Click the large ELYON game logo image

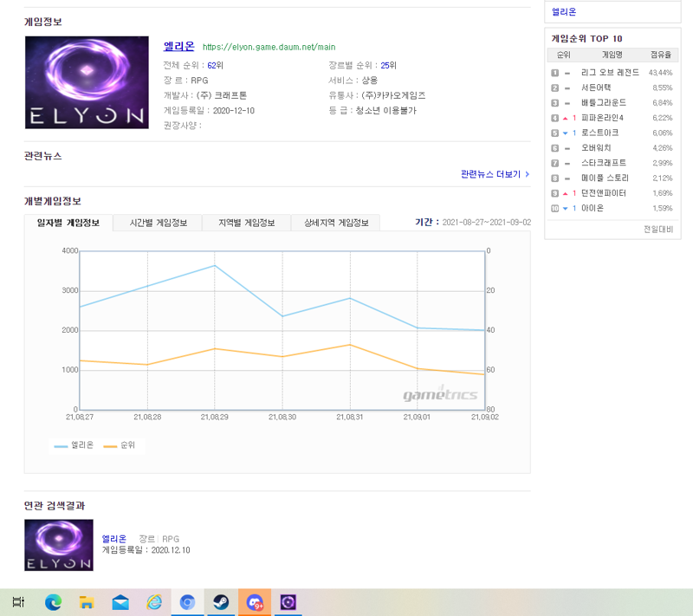pos(87,82)
